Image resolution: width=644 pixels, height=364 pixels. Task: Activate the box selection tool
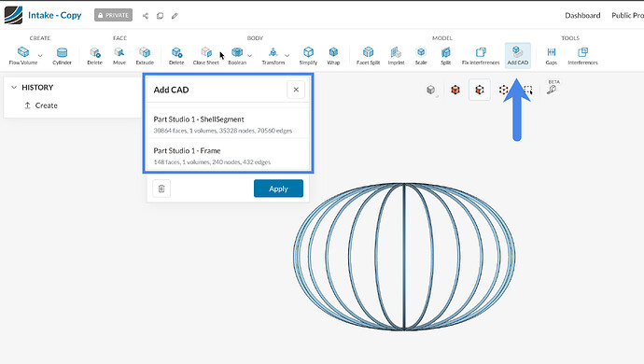[x=528, y=90]
